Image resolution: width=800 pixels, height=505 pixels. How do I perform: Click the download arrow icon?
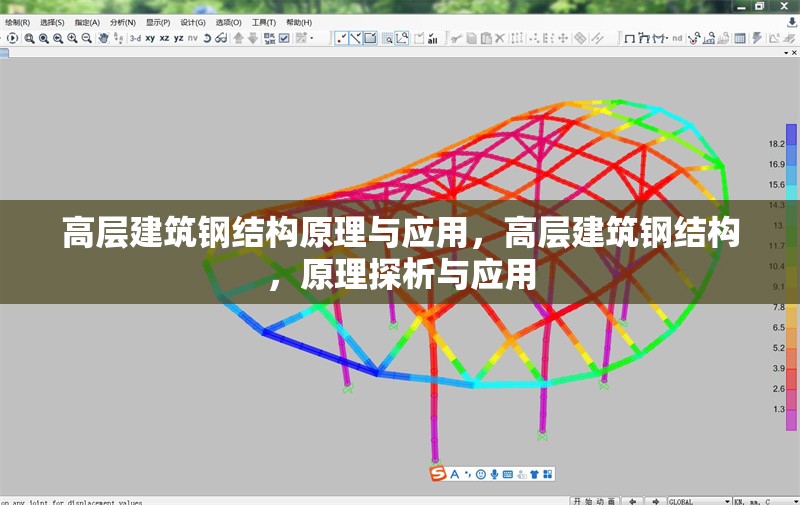click(792, 23)
